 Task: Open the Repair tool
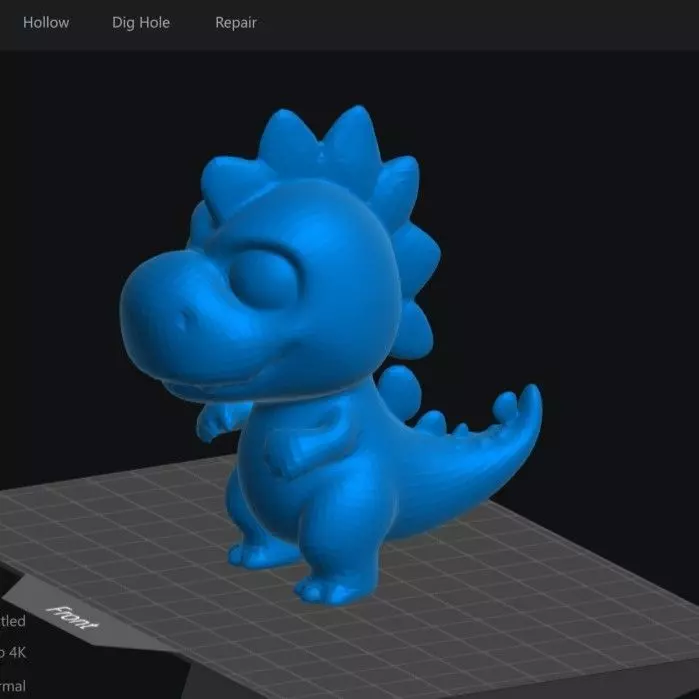[x=236, y=23]
